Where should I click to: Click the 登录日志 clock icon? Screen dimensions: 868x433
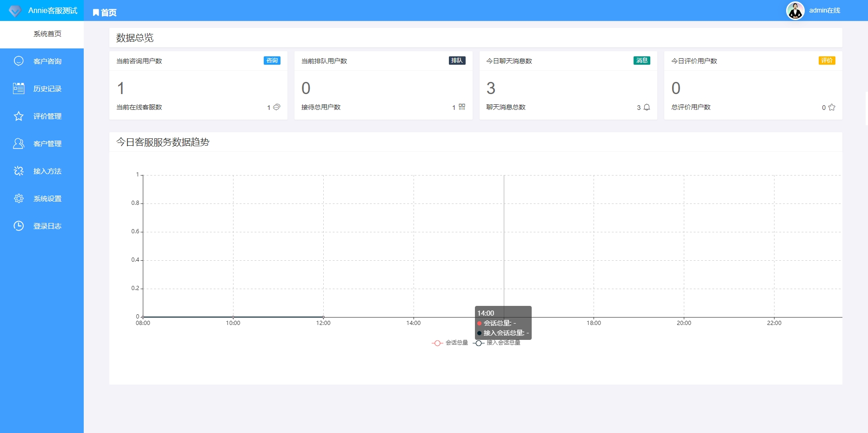pyautogui.click(x=19, y=226)
